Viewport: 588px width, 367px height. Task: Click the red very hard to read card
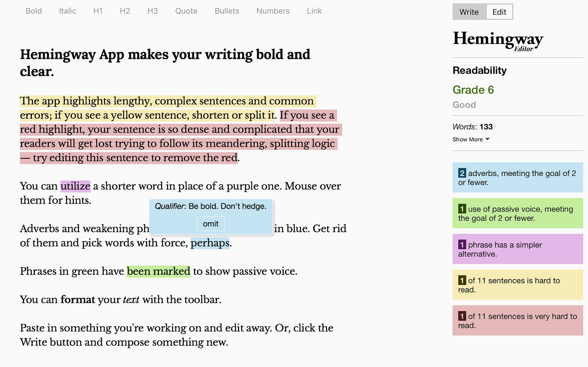(517, 320)
